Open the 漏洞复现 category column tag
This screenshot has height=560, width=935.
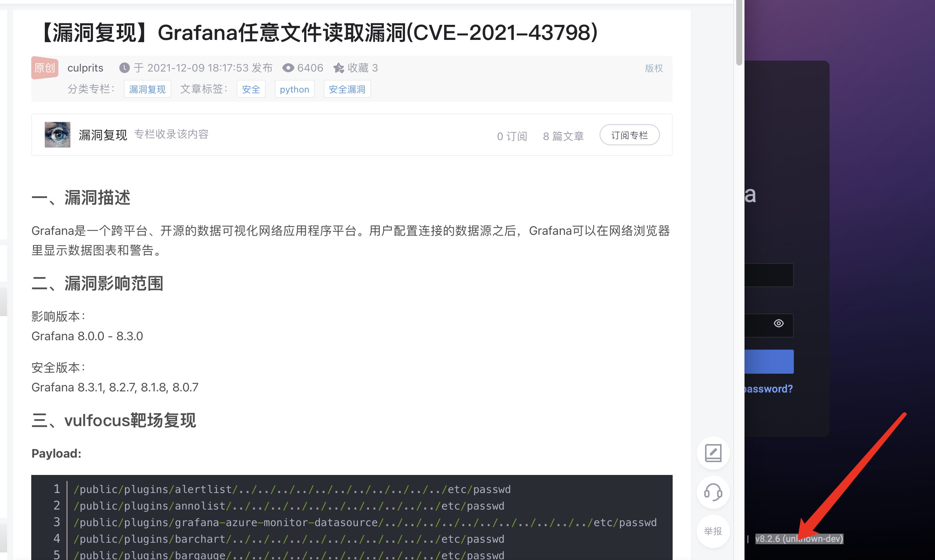click(147, 89)
